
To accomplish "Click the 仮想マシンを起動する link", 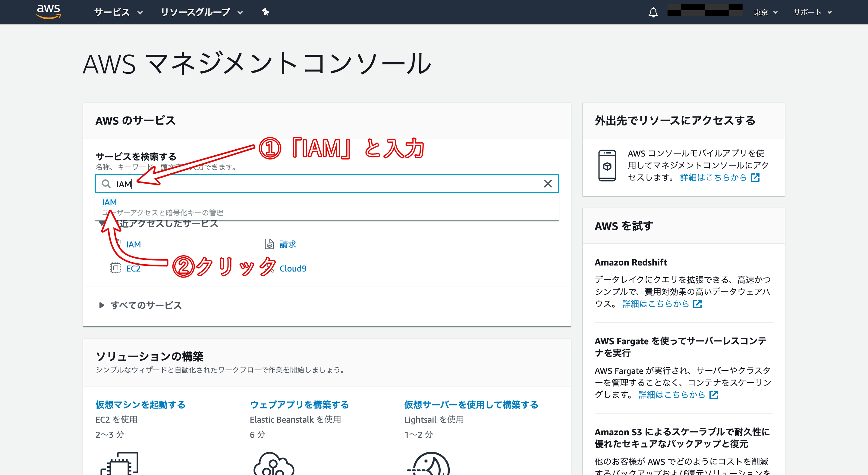I will pyautogui.click(x=140, y=405).
